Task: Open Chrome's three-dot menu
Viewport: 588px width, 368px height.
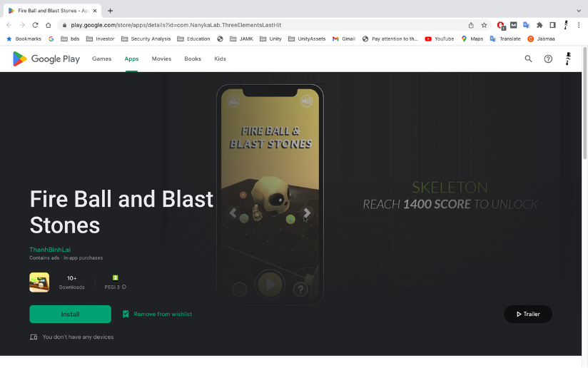Action: click(x=579, y=25)
